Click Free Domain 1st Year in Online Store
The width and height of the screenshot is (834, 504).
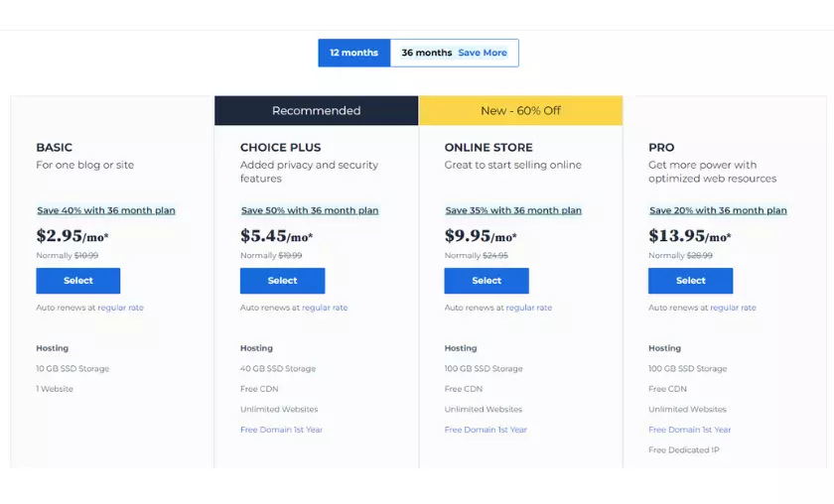tap(486, 430)
